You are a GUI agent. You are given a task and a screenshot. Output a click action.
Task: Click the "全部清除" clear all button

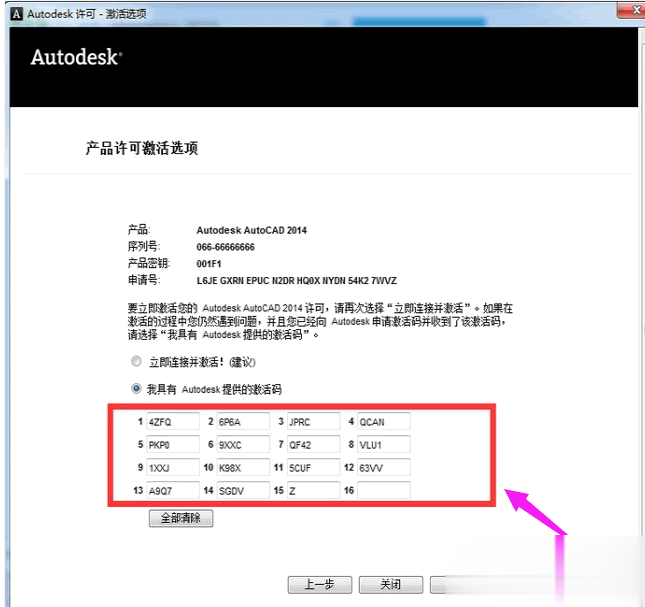[x=181, y=518]
